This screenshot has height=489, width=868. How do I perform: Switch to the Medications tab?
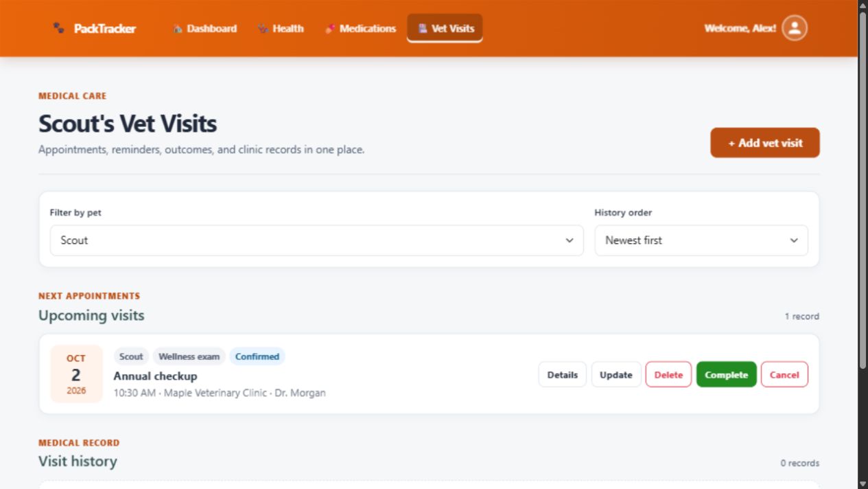360,28
